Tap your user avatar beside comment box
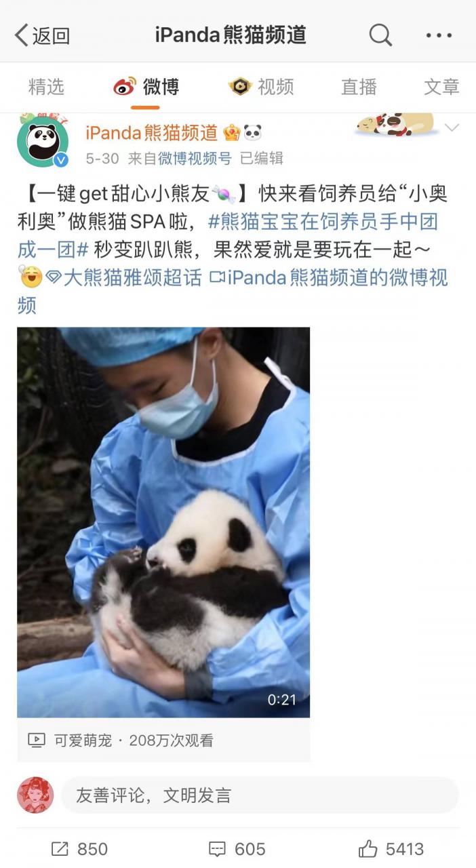Viewport: 476px width, 868px height. [x=35, y=795]
